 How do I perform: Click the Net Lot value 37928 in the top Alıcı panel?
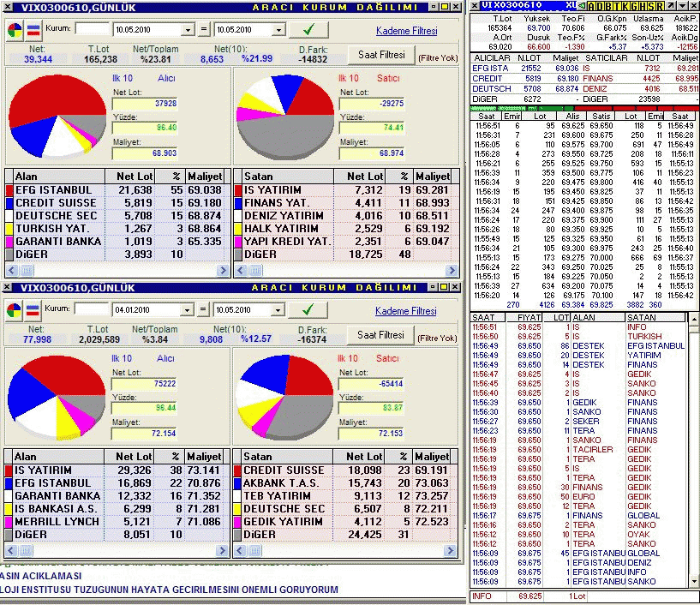click(x=145, y=104)
